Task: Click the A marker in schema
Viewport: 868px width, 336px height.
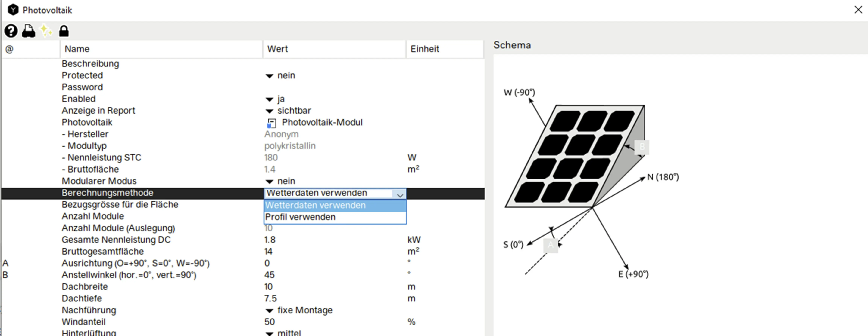Action: [x=550, y=245]
